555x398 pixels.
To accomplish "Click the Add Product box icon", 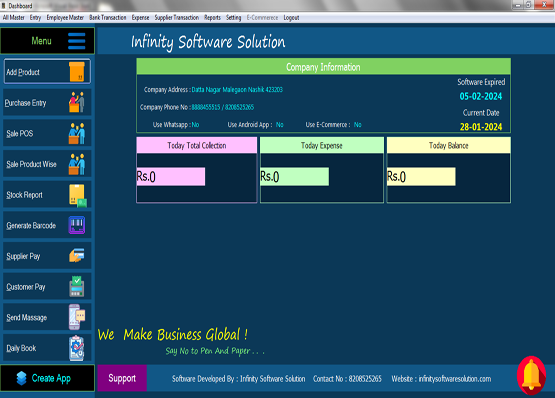I will 77,72.
